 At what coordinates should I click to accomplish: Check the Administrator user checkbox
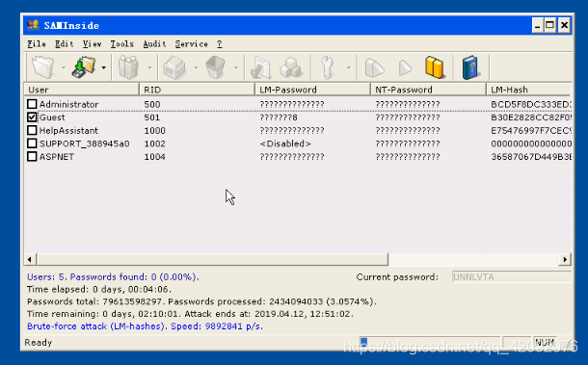pos(32,104)
